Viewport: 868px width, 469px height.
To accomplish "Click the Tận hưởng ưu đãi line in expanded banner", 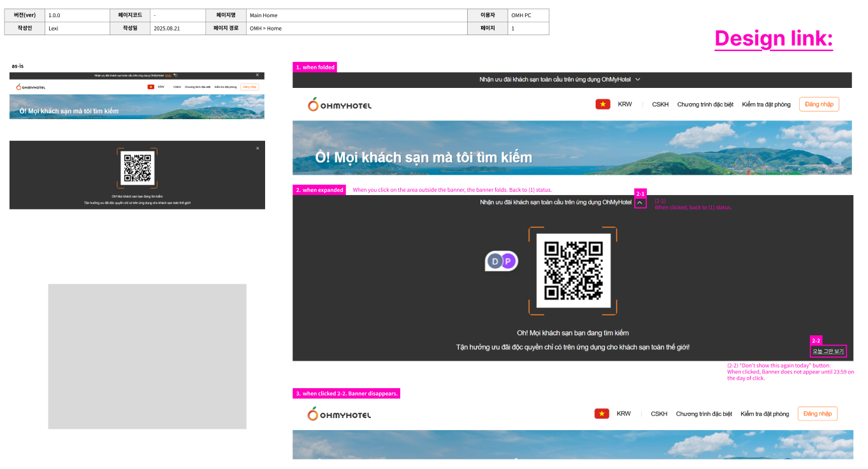I will (573, 347).
